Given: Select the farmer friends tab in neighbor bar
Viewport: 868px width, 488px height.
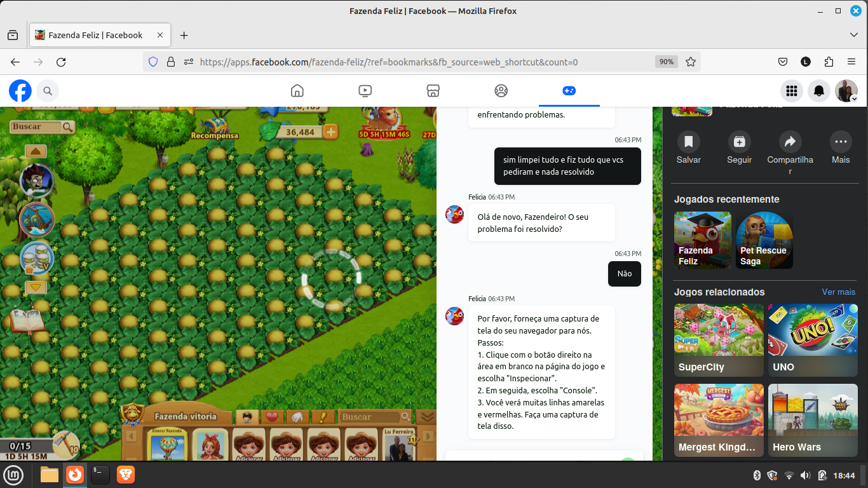Looking at the screenshot, I should coord(248,417).
